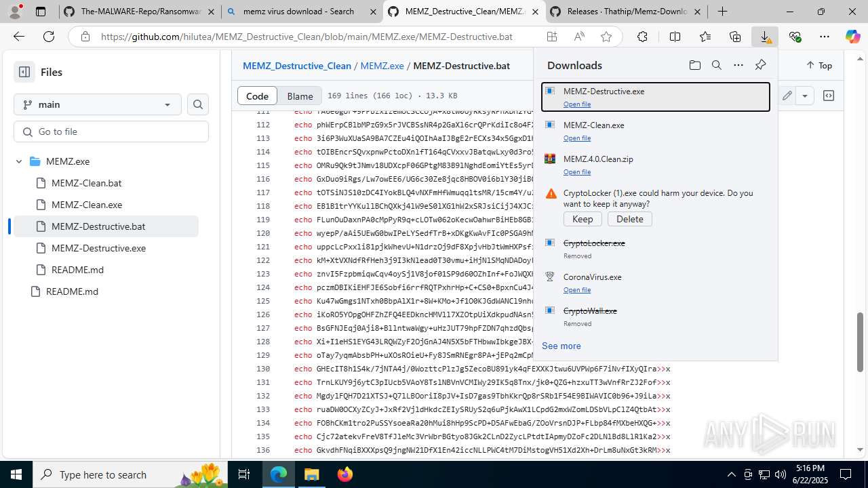Click the page vertical scrollbar thumb
The width and height of the screenshot is (868, 488).
pyautogui.click(x=861, y=342)
